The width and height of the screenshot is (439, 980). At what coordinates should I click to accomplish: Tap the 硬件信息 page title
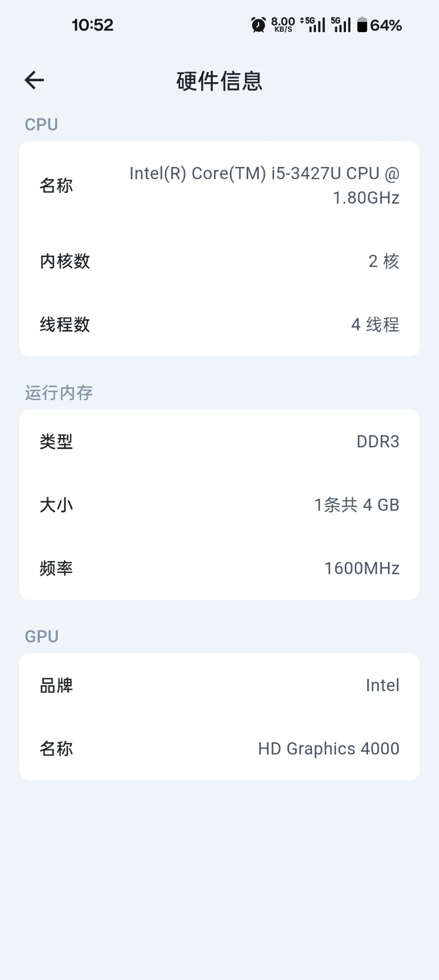click(219, 81)
